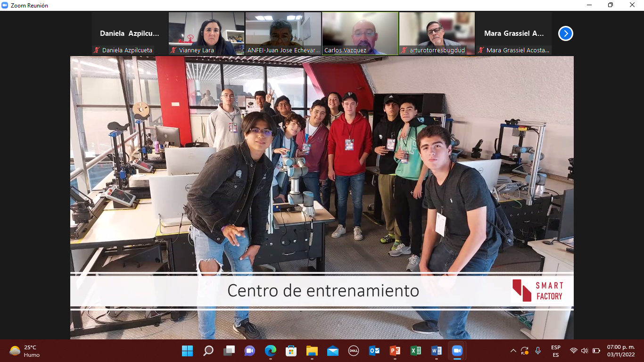
Task: Select arturotorresbugdud video thumbnail
Action: pos(437,33)
